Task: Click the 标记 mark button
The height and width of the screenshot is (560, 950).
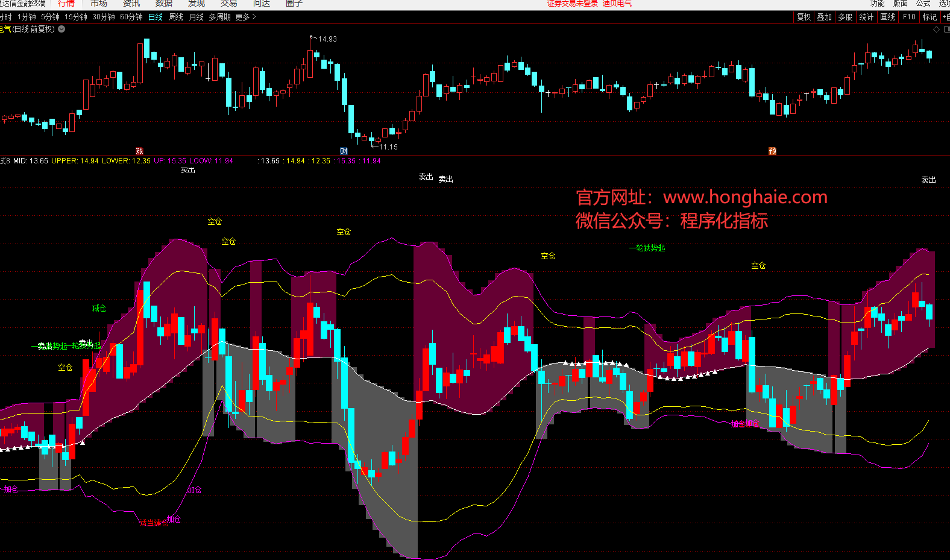Action: 930,17
